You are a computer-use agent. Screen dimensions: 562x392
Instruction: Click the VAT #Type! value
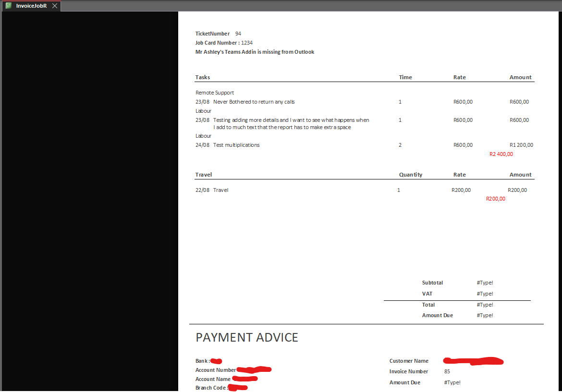tap(485, 294)
